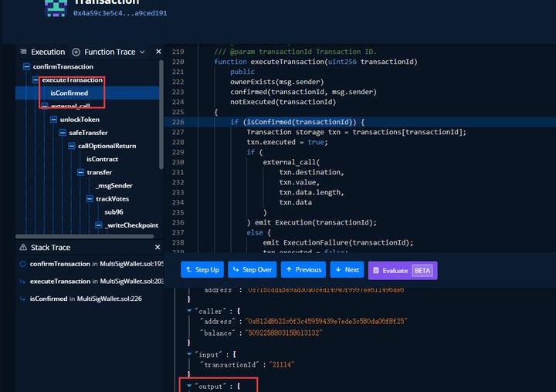Close the Stack Trace panel
The image size is (556, 392).
click(158, 247)
